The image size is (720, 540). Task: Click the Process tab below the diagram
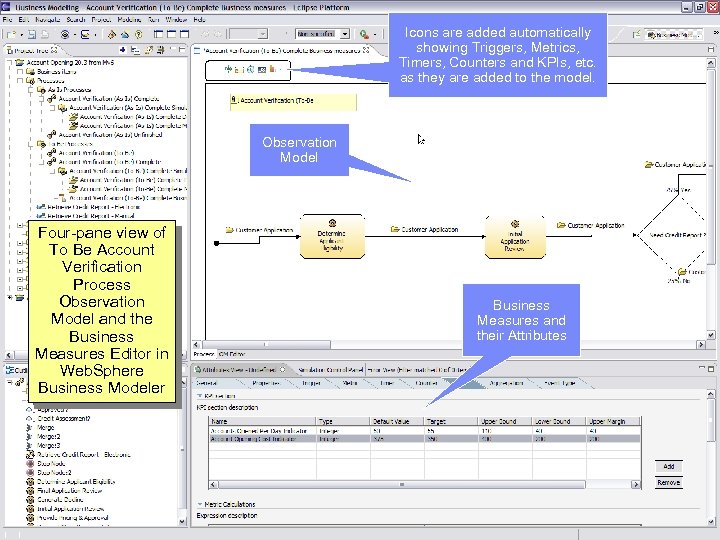point(204,354)
